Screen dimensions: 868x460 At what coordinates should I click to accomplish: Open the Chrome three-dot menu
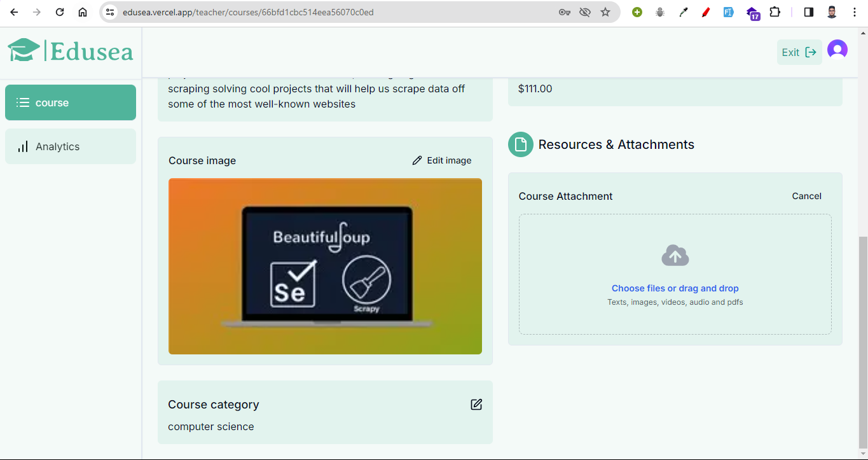point(855,12)
